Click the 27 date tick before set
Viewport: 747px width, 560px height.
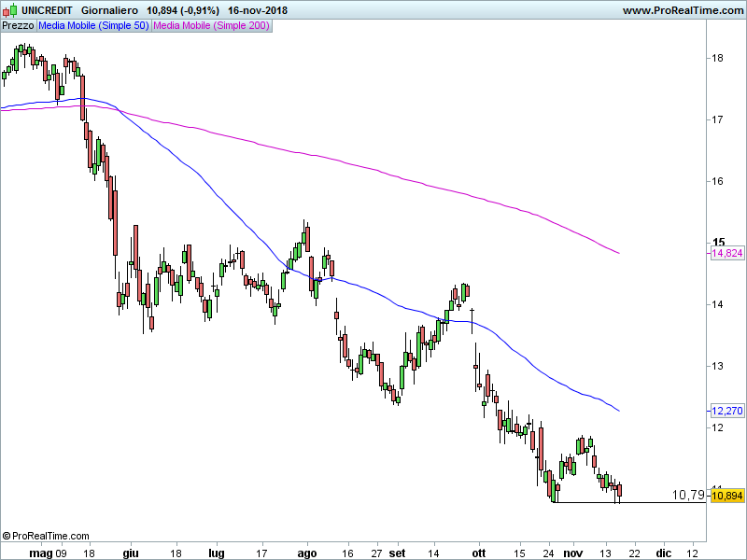click(x=377, y=553)
